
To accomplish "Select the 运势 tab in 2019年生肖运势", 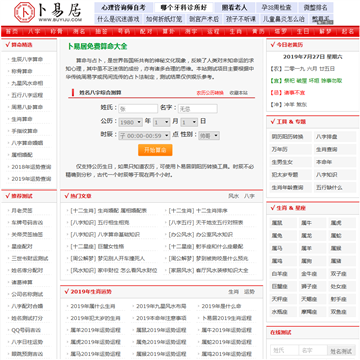I will coord(249,292).
